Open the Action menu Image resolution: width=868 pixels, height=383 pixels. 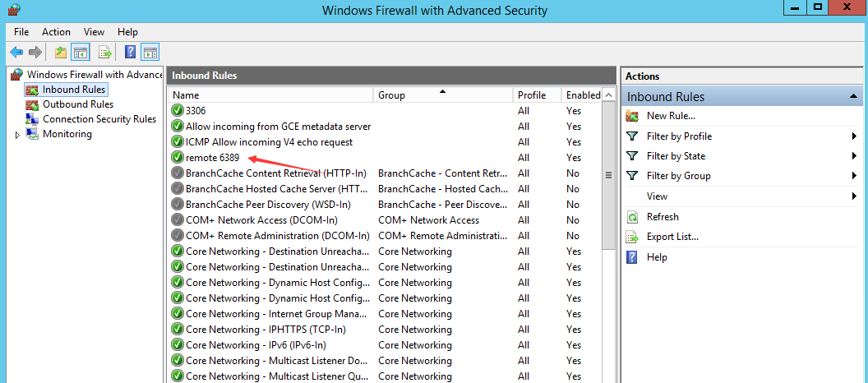click(56, 32)
